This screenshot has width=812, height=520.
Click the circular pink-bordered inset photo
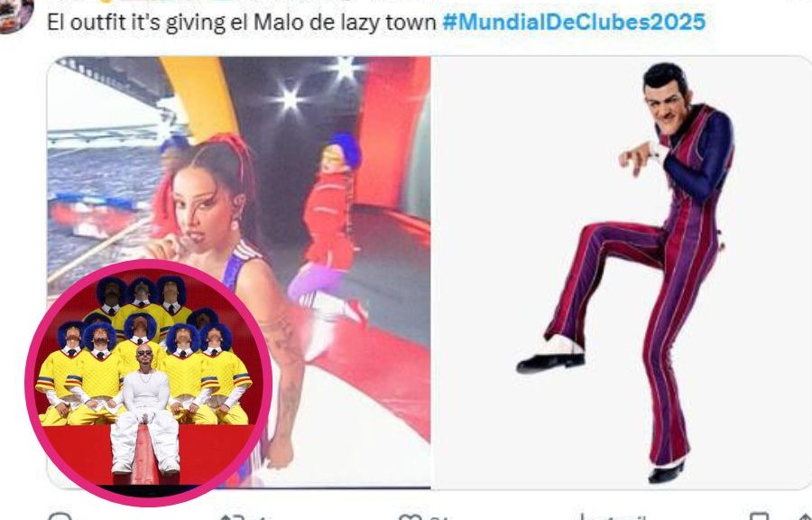[149, 383]
